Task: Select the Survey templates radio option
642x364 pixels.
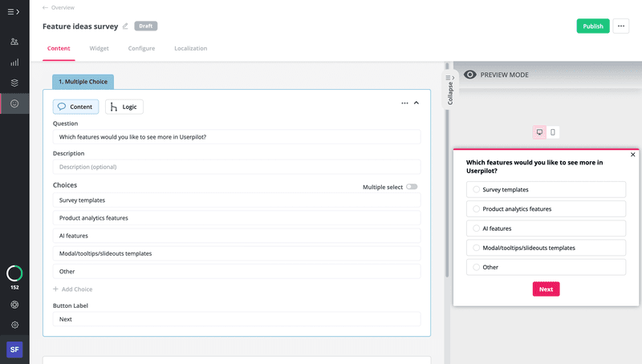Action: [x=477, y=190]
